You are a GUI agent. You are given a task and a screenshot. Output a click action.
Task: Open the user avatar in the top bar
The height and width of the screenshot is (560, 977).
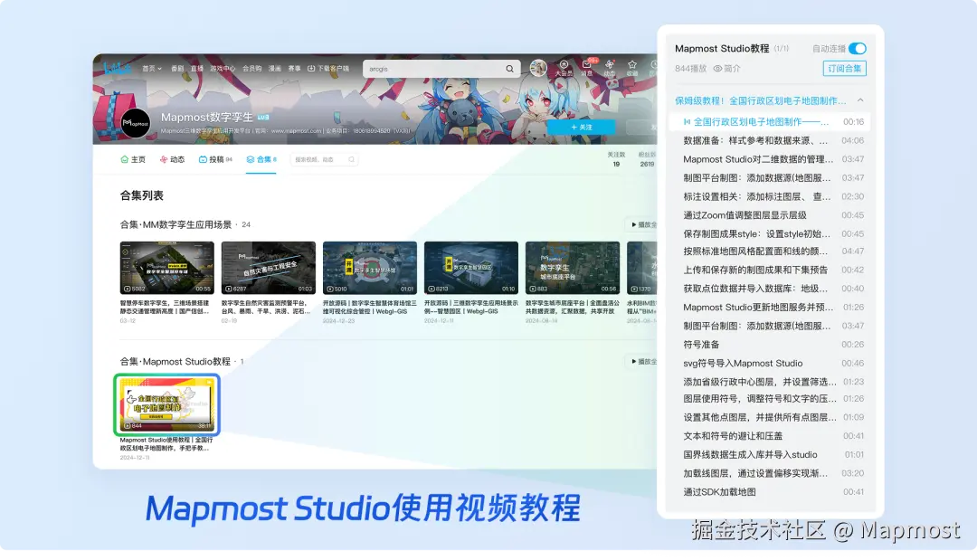point(537,68)
